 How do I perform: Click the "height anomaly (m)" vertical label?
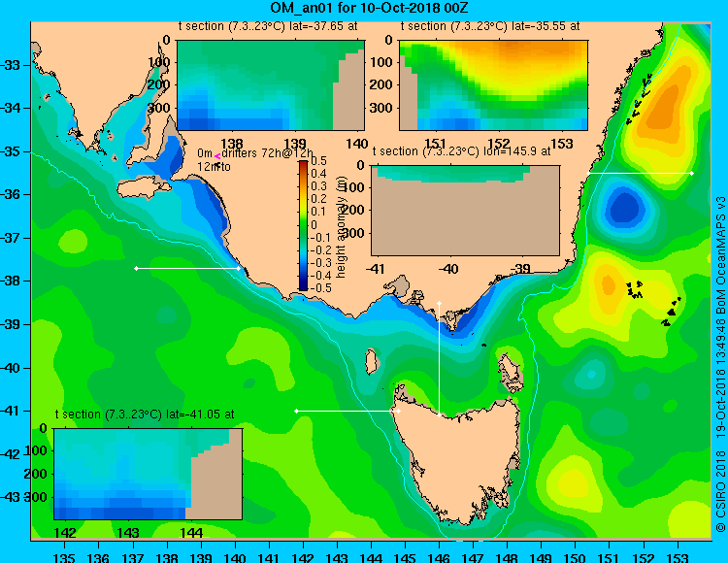tap(342, 226)
